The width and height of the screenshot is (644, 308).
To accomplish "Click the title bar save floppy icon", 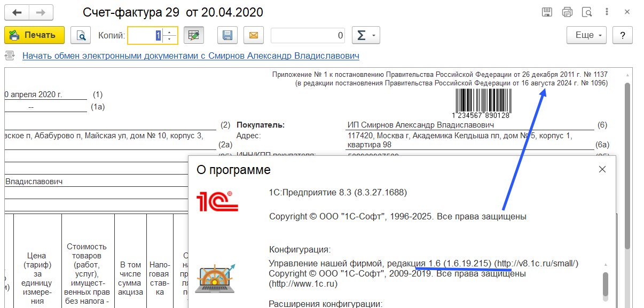I will 547,12.
